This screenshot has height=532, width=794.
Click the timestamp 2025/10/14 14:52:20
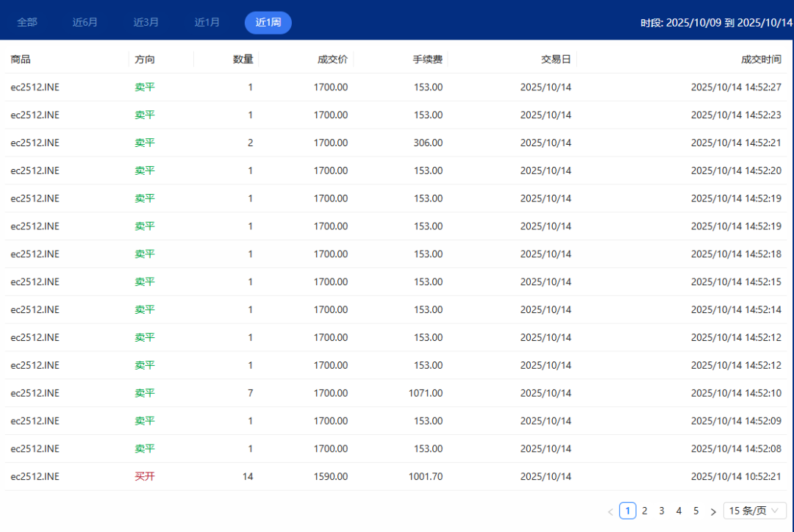tap(736, 170)
